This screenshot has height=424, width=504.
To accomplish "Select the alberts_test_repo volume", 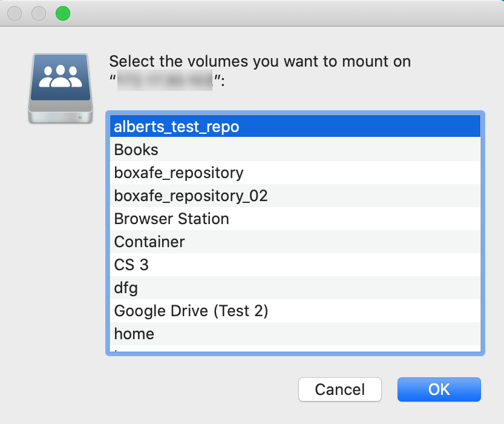I will (x=177, y=127).
